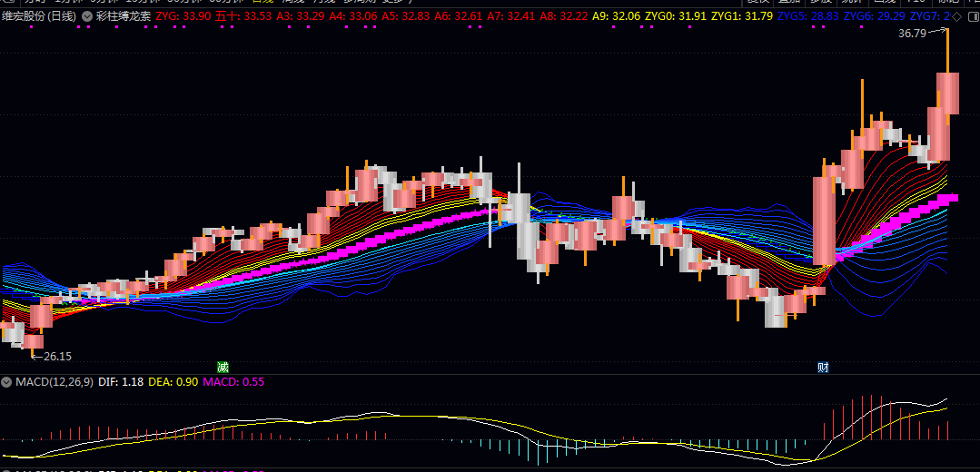
Task: Click the MACD(12,26,9) indicator label
Action: pos(55,381)
